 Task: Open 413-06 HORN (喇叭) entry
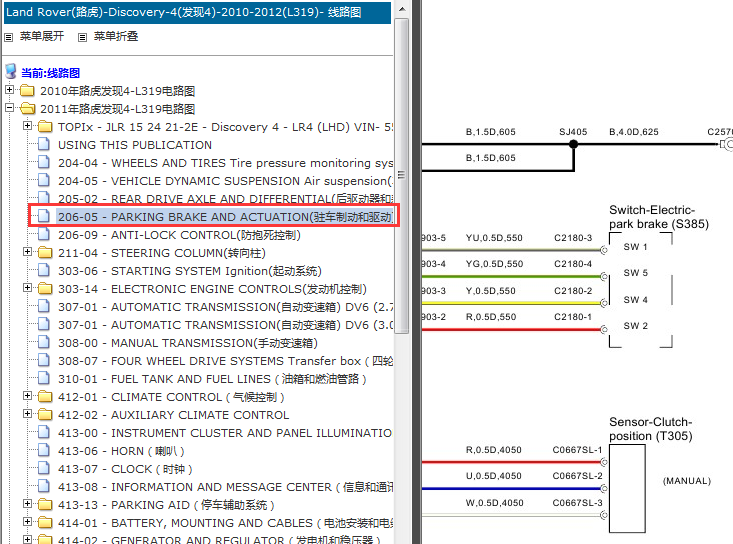tap(121, 451)
